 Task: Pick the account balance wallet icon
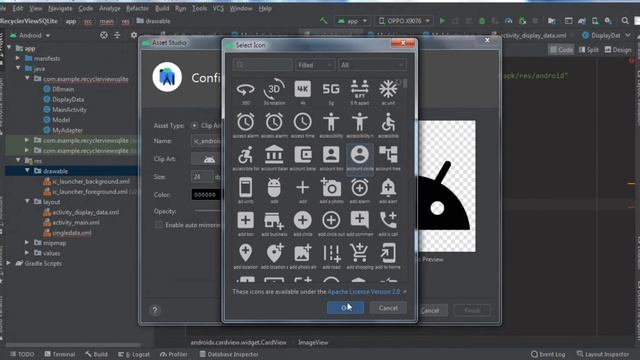tap(302, 155)
